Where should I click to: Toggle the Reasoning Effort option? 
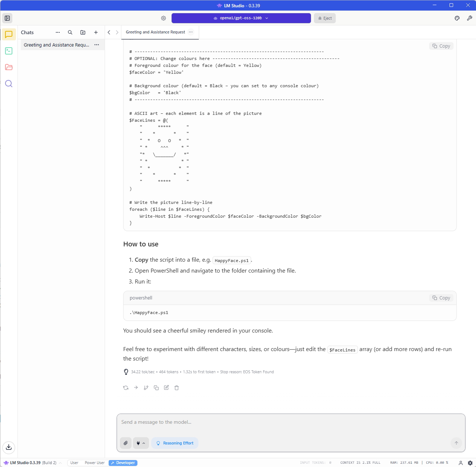(175, 443)
